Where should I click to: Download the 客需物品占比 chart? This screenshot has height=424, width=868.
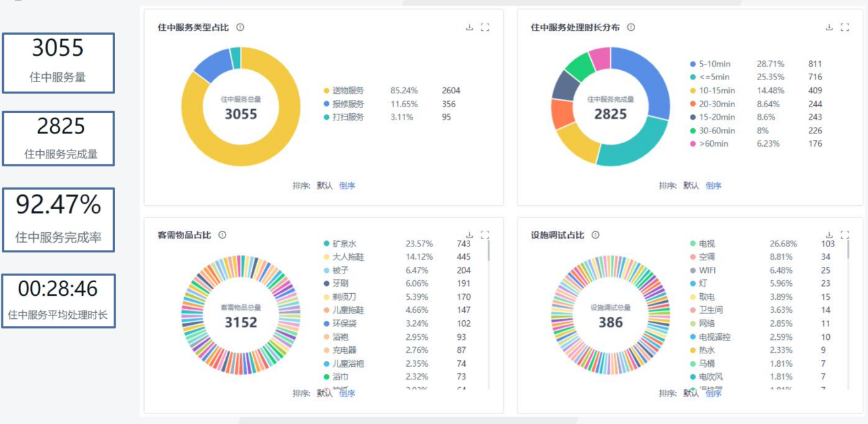470,235
